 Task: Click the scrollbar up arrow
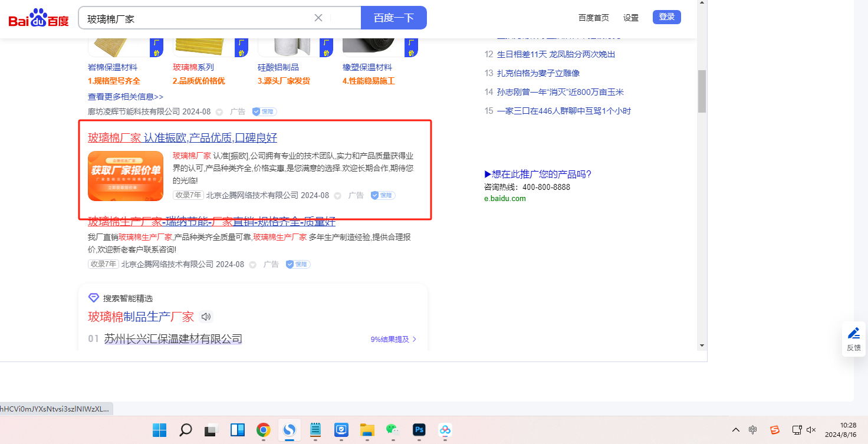(702, 3)
